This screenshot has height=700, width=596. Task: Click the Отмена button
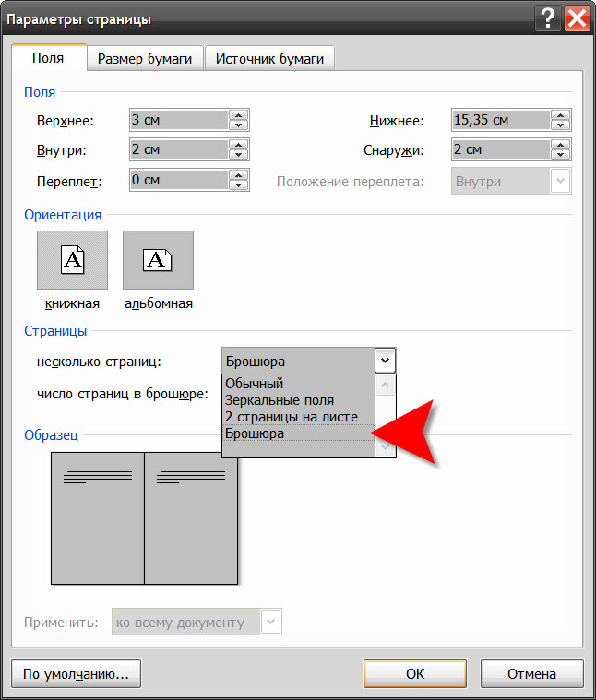point(531,673)
